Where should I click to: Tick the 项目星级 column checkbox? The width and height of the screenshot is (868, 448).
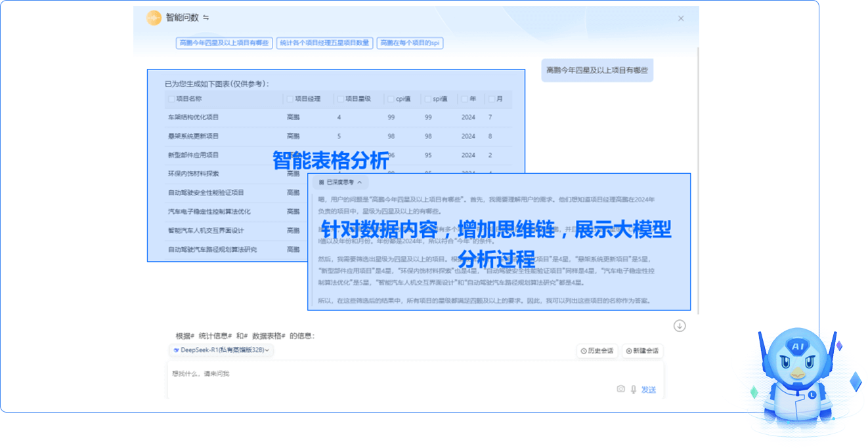point(340,99)
